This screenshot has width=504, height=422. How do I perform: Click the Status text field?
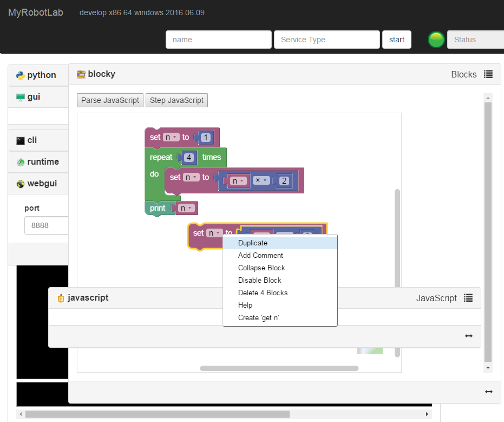(x=476, y=40)
